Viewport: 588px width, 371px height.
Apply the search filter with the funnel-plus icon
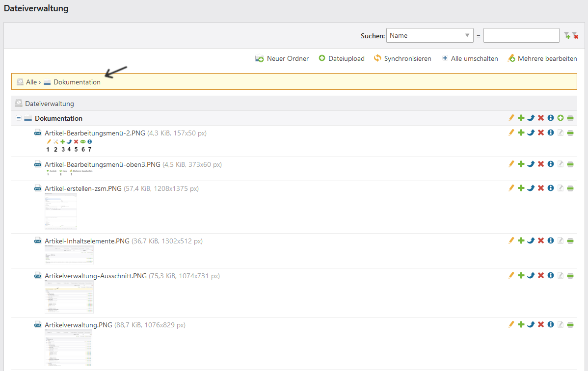tap(567, 35)
